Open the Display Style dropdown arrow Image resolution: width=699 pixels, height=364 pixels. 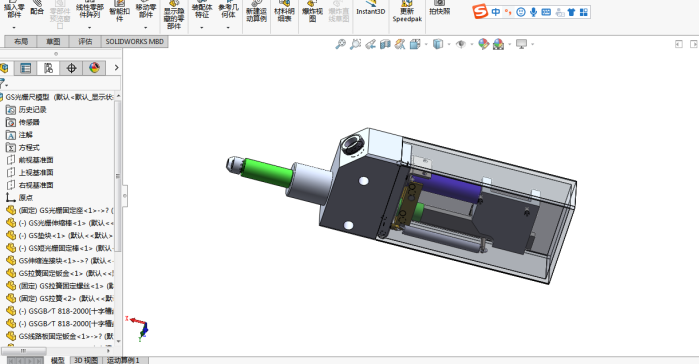[449, 44]
